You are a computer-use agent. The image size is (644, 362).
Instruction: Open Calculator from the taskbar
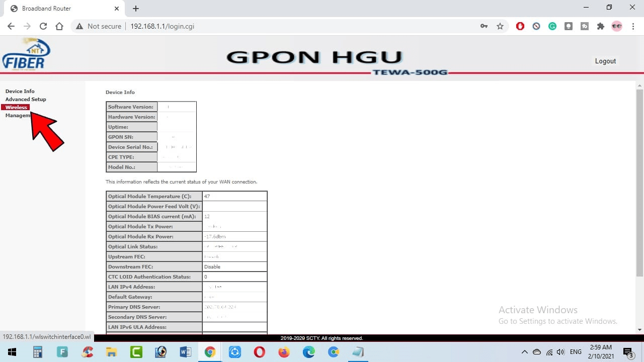coord(38,352)
